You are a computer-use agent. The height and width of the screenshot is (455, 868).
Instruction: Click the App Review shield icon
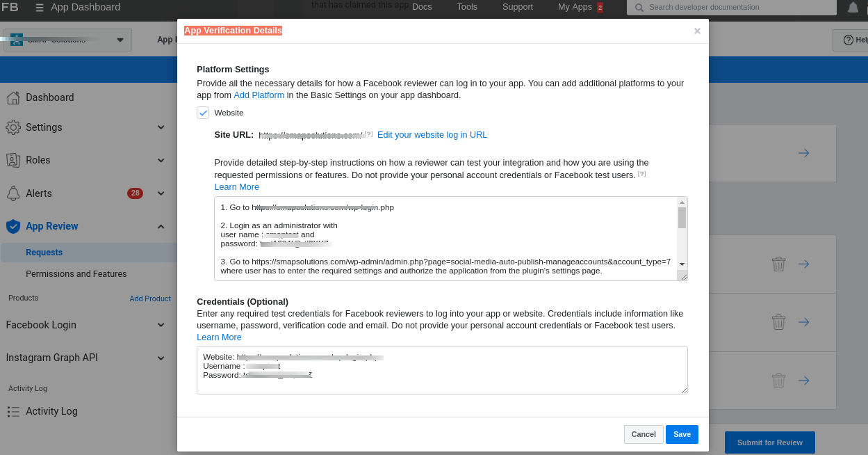tap(13, 226)
